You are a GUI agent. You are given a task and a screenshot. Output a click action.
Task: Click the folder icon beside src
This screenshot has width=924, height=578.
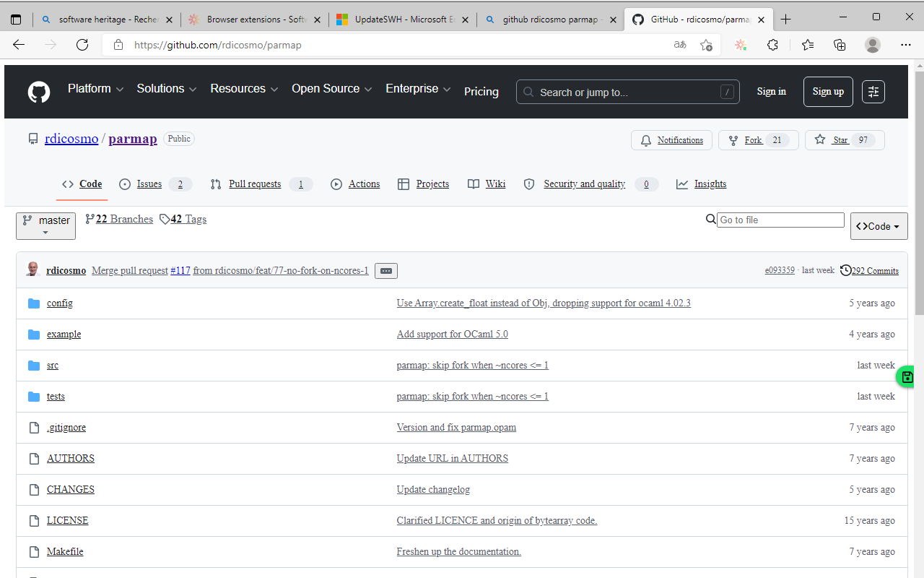[34, 366]
